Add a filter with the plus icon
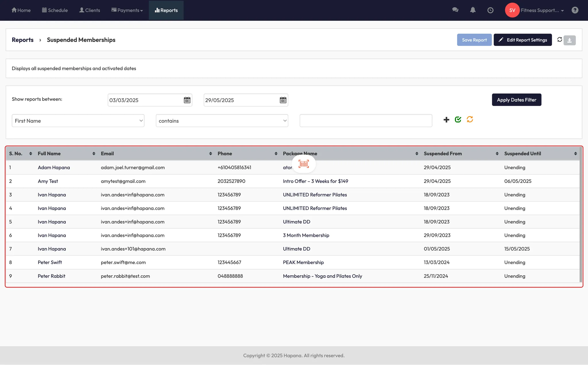The image size is (588, 365). coord(446,120)
